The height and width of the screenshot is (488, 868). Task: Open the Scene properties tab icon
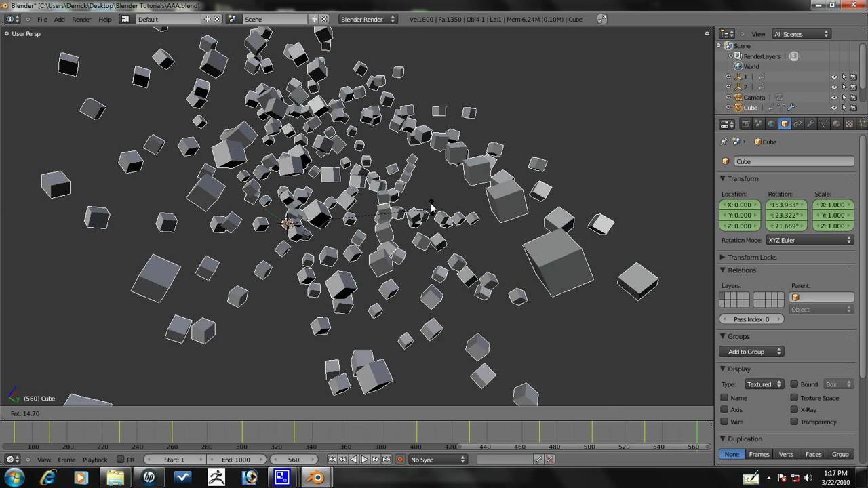(758, 124)
